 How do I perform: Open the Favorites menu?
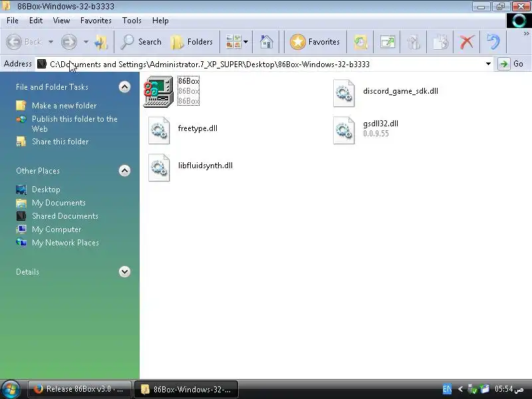pos(96,21)
